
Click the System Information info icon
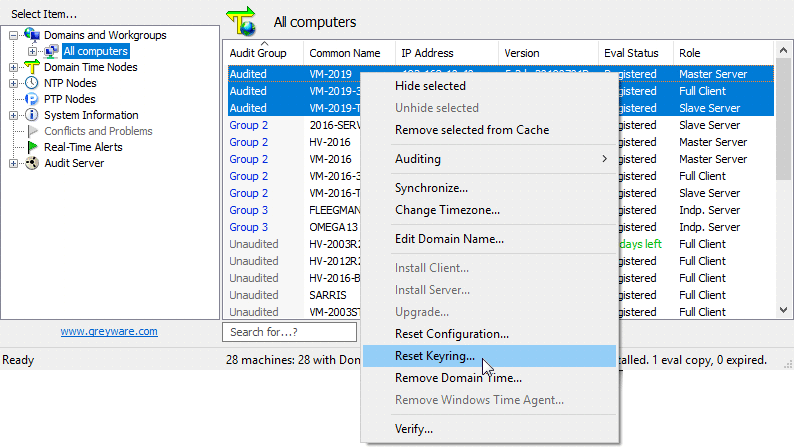pyautogui.click(x=32, y=115)
